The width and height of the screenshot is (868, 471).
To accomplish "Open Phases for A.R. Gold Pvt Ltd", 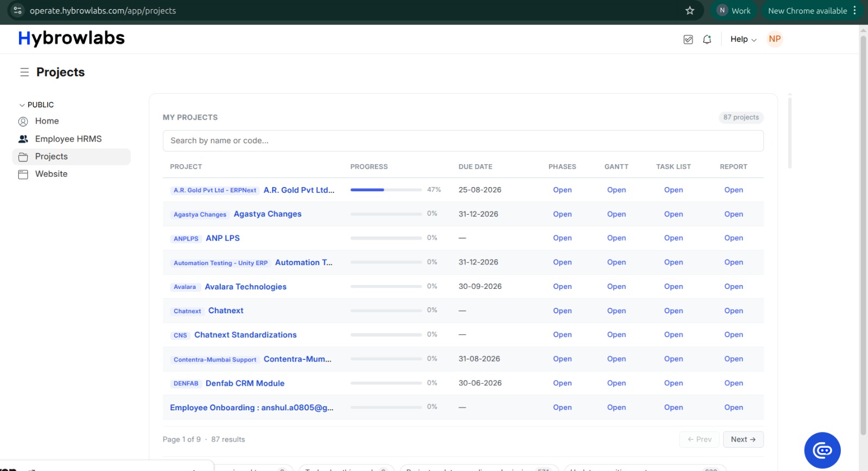I will pyautogui.click(x=562, y=190).
